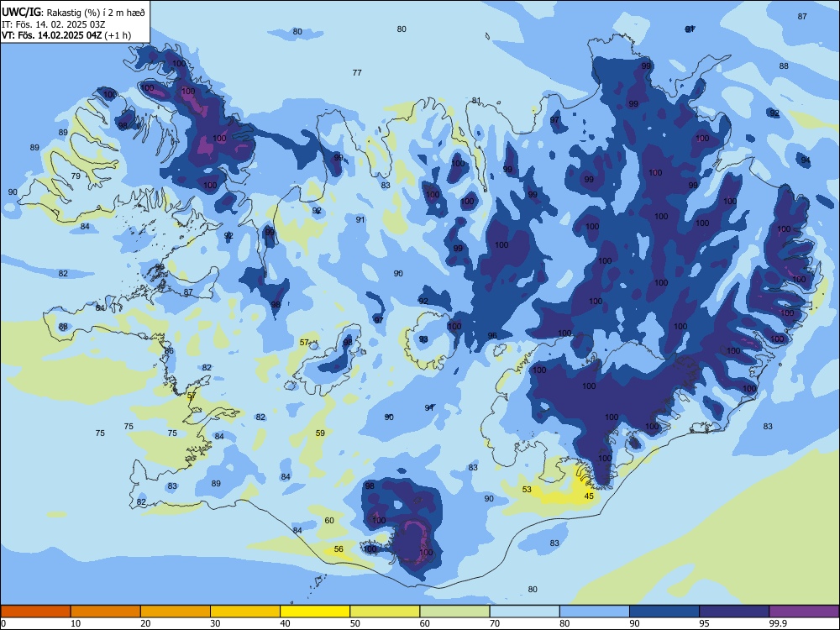Click the map value '81' on the north coast
Screen dimensions: 840x630
tap(476, 100)
